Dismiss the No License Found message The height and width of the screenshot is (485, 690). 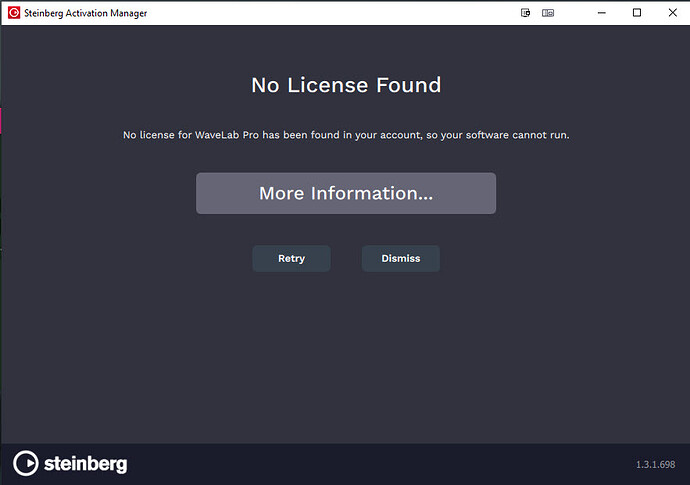(x=400, y=258)
